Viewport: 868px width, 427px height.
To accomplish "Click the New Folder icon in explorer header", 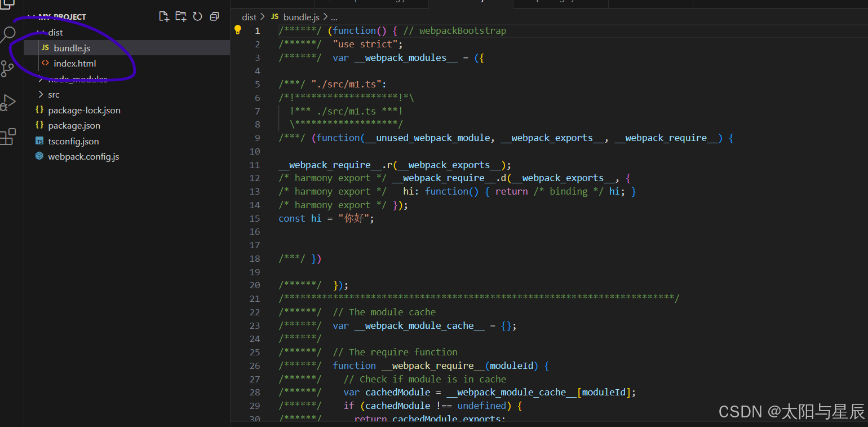I will click(180, 16).
